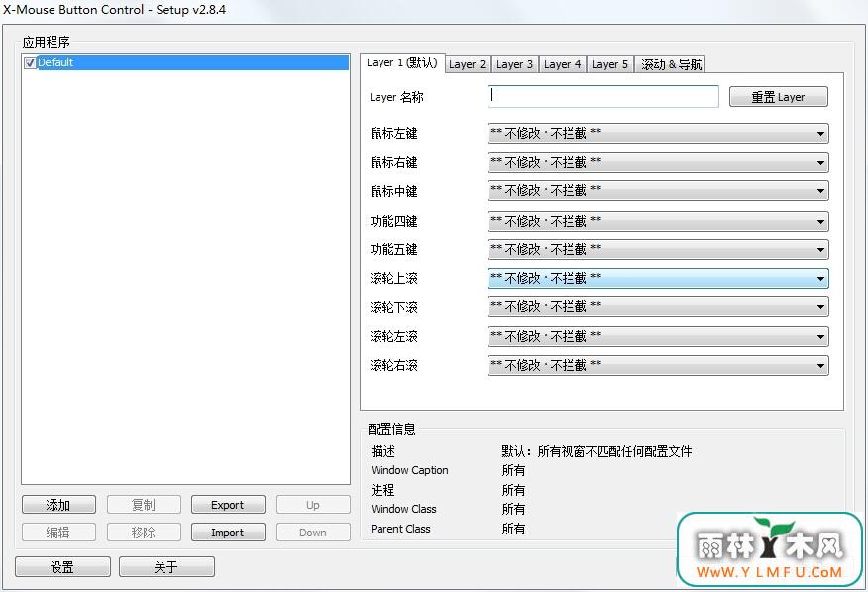
Task: Open the 鼠标右键 action dropdown
Action: point(658,163)
